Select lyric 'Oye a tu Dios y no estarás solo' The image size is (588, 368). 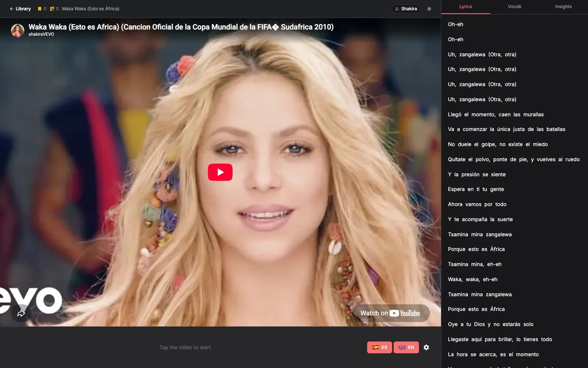coord(491,324)
